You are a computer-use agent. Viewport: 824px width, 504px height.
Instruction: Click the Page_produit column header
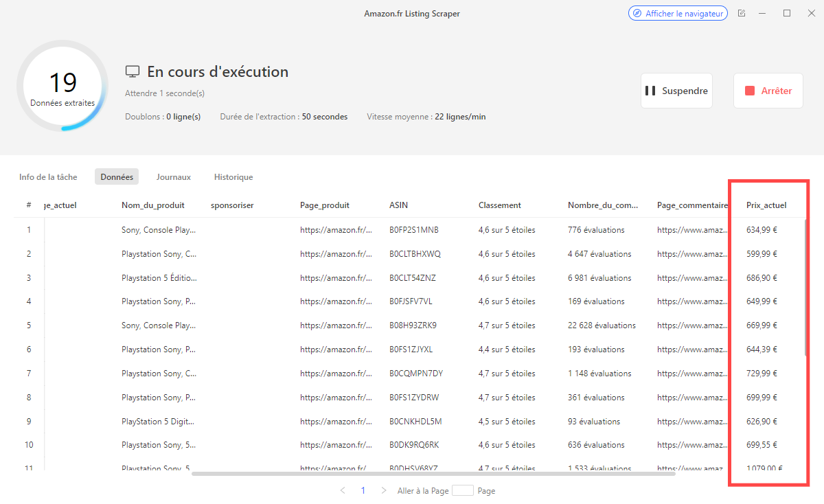[325, 205]
